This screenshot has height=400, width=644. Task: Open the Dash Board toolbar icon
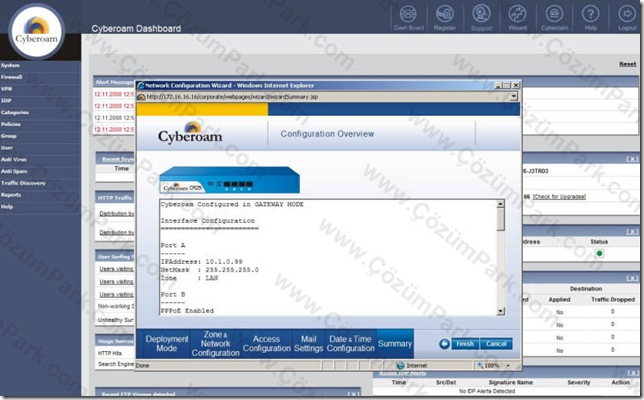[x=408, y=17]
